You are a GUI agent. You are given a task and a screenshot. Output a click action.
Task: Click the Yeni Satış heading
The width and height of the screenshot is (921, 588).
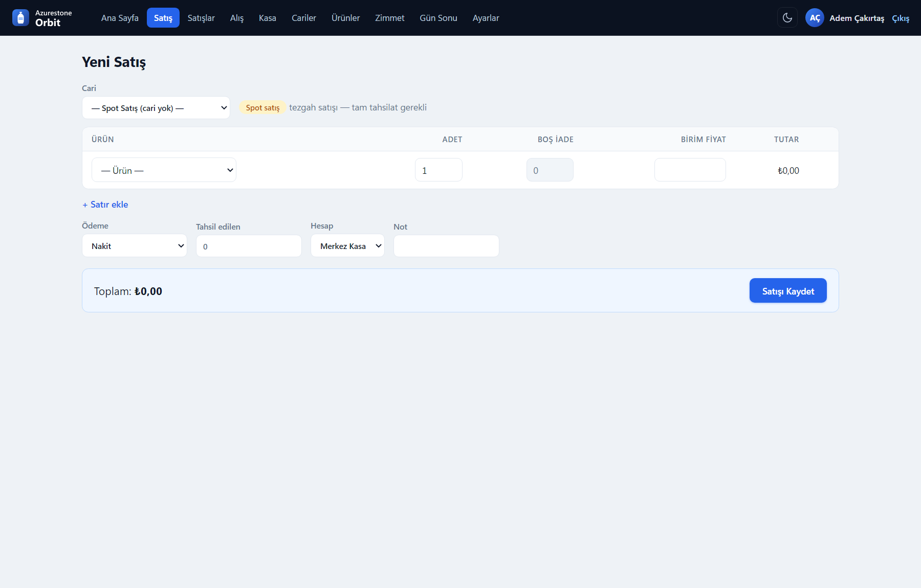[114, 62]
